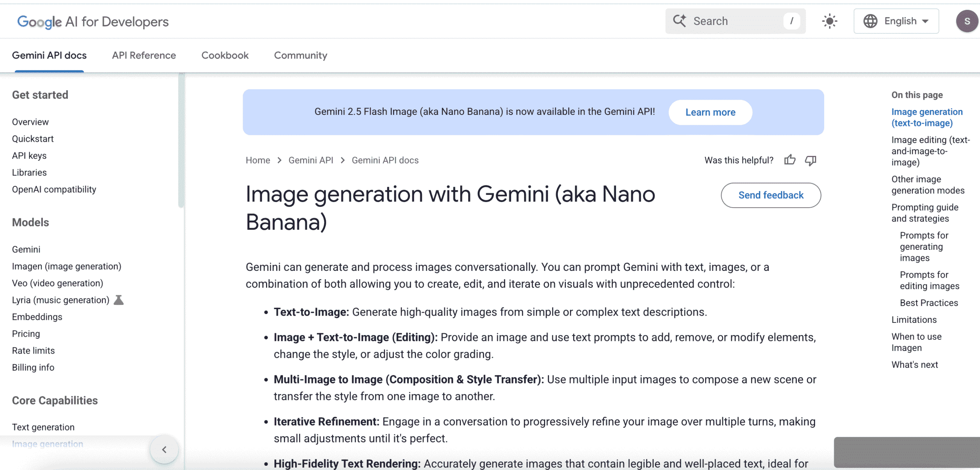Open the API Reference tab

point(144,55)
